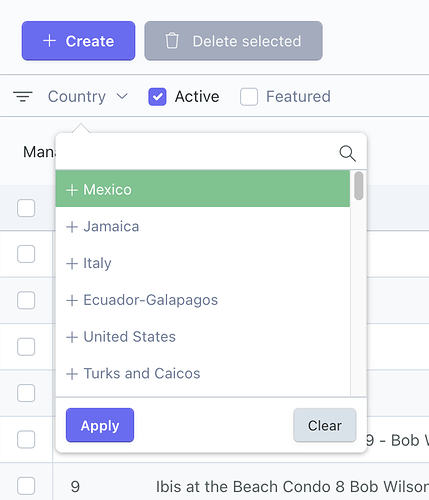Click the plus icon beside United States
429x500 pixels.
(72, 337)
